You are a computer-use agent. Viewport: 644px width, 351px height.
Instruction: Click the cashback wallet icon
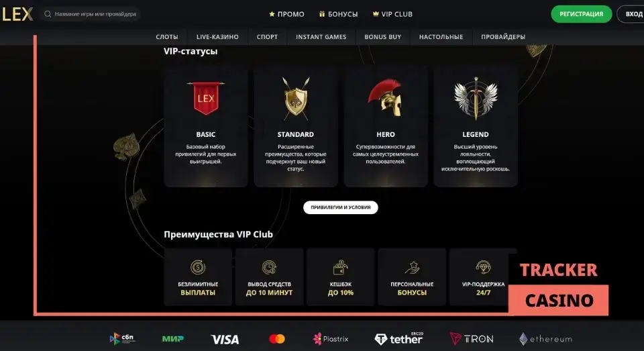(341, 267)
